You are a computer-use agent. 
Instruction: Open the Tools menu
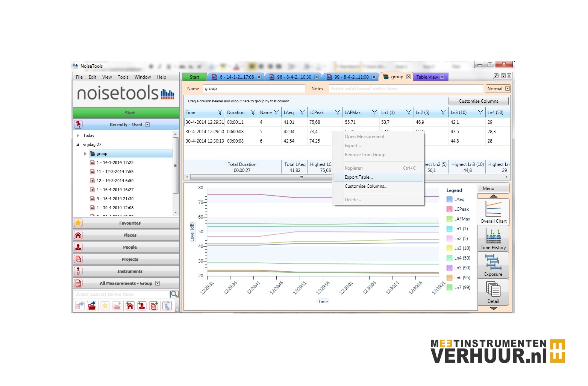[123, 77]
